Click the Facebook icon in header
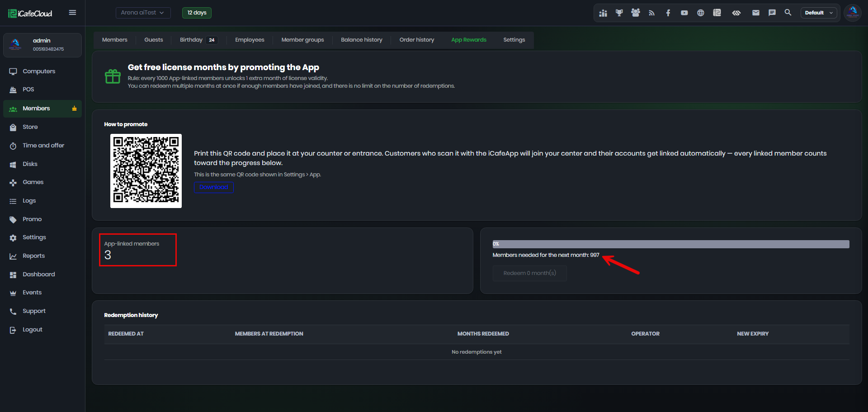The image size is (868, 412). click(668, 13)
